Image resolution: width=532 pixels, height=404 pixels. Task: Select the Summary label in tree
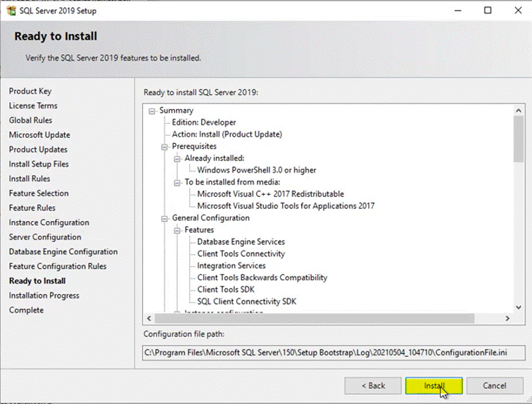[x=177, y=111]
